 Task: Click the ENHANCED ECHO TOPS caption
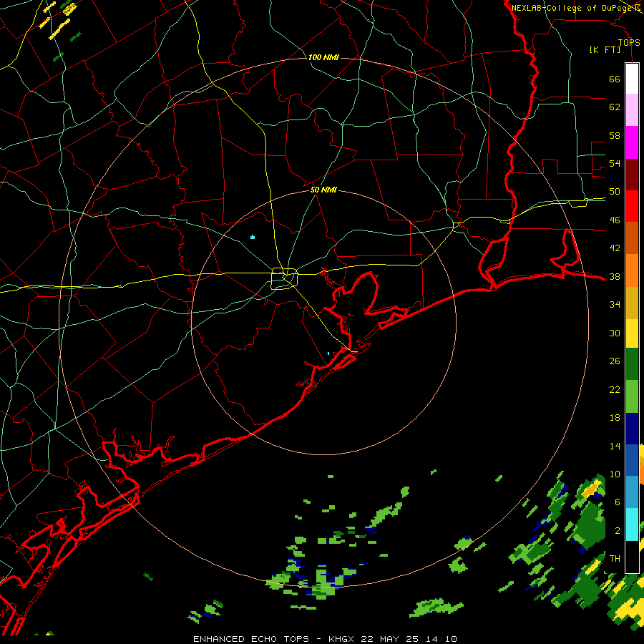tap(251, 639)
